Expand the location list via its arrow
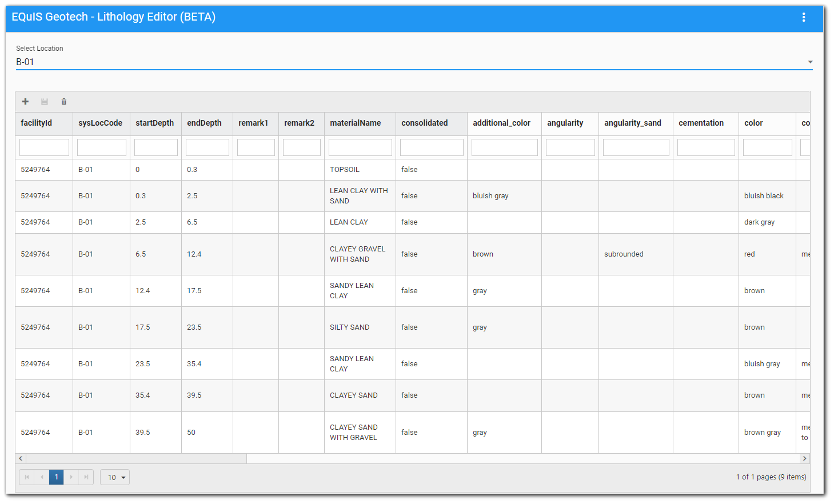The image size is (834, 504). [x=810, y=61]
